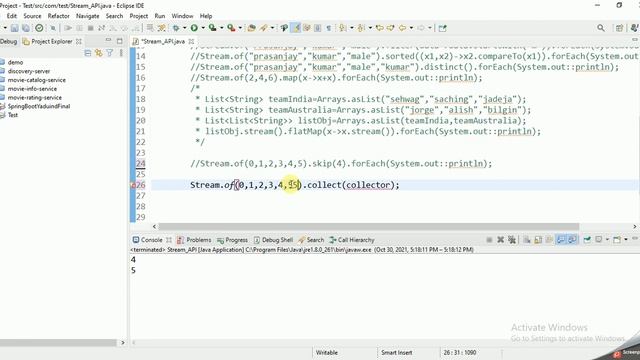Screen dimensions: 640x360
Task: Select the discovery-server project
Action: pos(29,71)
